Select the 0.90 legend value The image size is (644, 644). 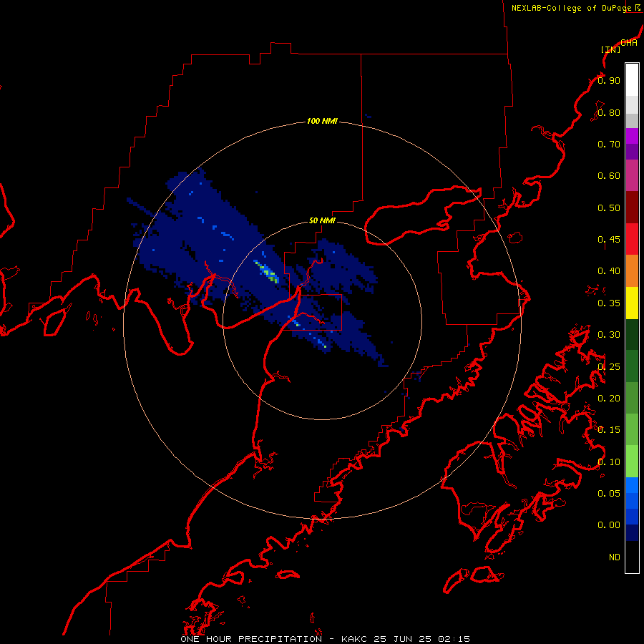pyautogui.click(x=609, y=80)
